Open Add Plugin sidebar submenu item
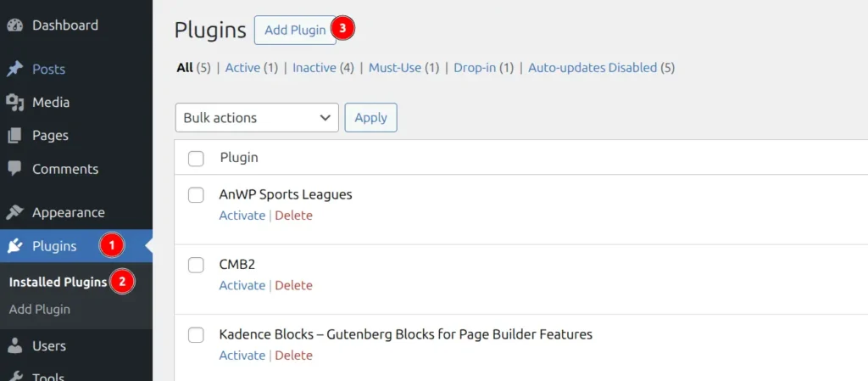The width and height of the screenshot is (868, 381). coord(40,309)
